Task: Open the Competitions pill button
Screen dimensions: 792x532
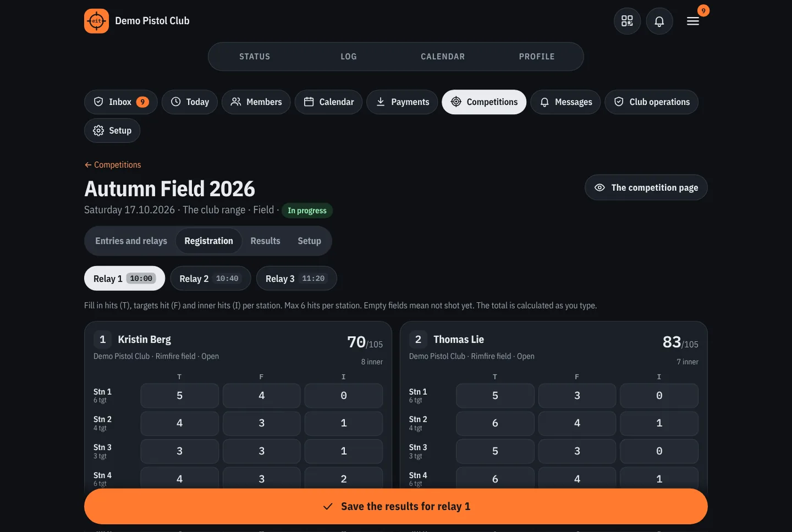Action: point(484,102)
